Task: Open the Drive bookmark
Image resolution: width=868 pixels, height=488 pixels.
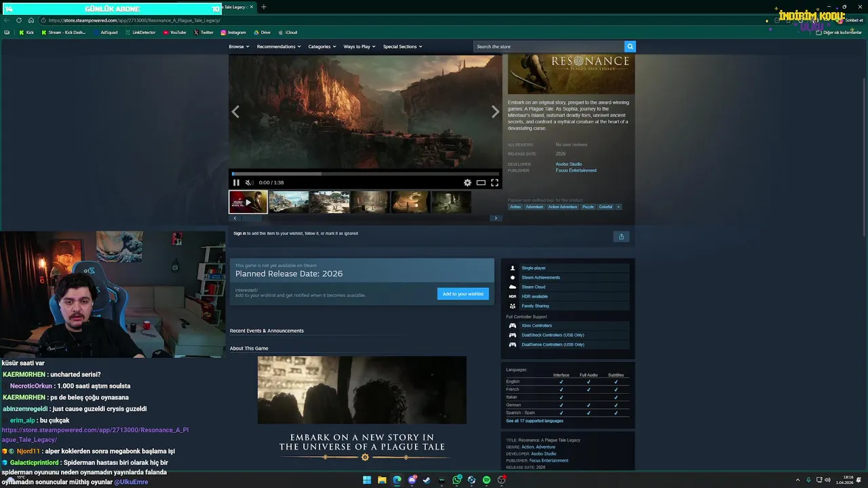Action: click(262, 33)
